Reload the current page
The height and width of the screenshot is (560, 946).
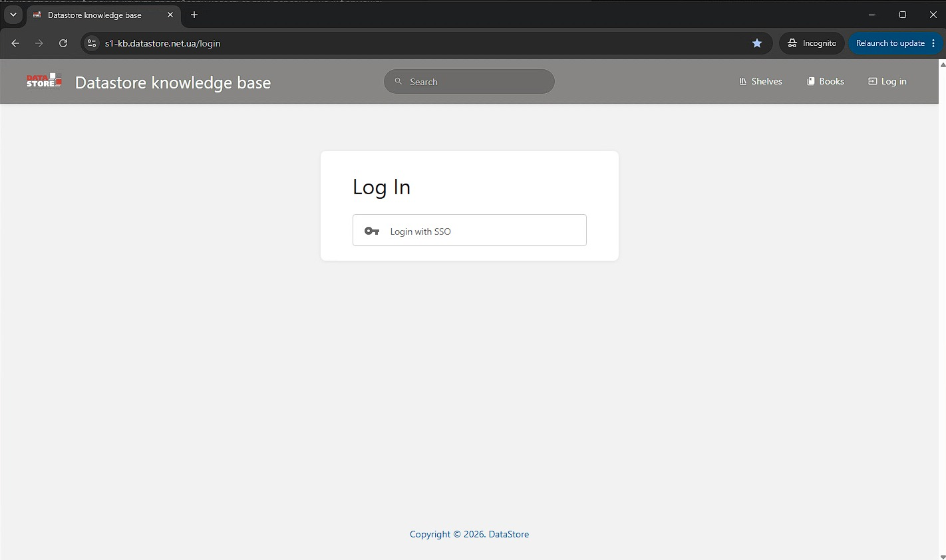coord(63,43)
